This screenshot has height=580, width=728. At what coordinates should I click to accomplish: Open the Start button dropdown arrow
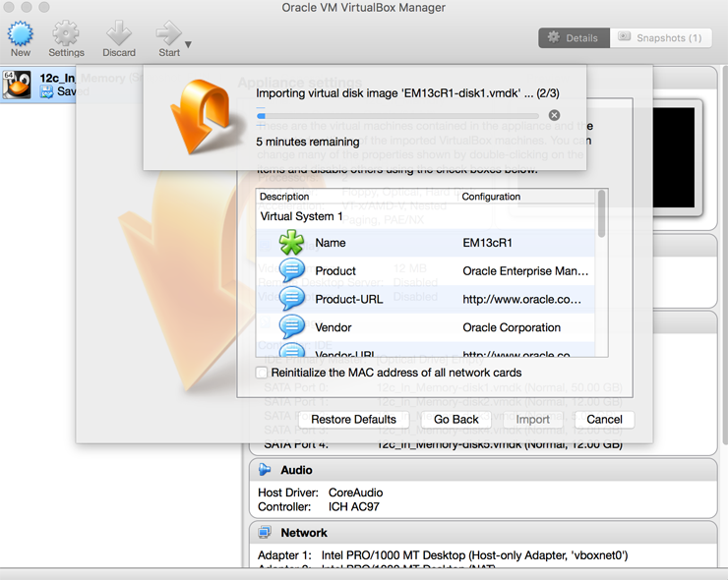click(x=188, y=44)
